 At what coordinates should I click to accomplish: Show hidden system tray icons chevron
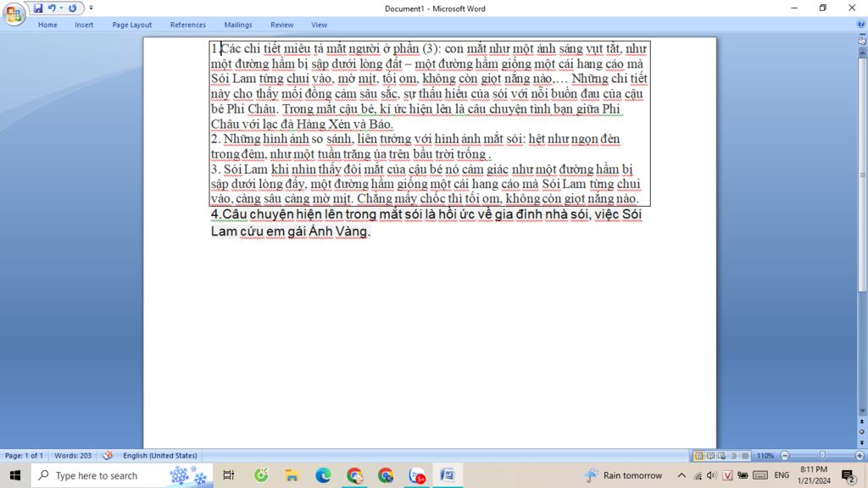[682, 475]
